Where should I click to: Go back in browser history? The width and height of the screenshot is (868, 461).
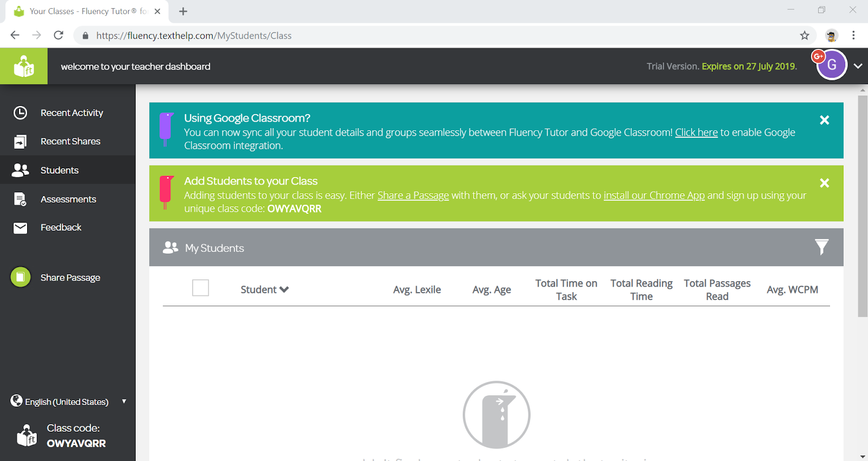(15, 35)
